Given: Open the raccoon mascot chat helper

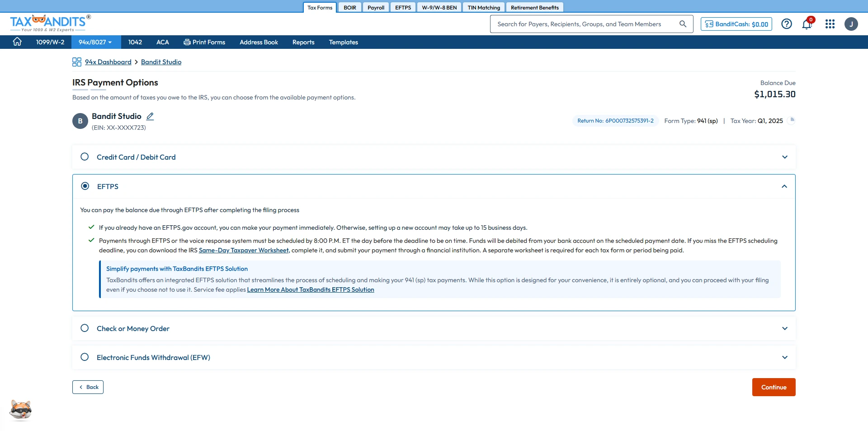Looking at the screenshot, I should click(21, 410).
